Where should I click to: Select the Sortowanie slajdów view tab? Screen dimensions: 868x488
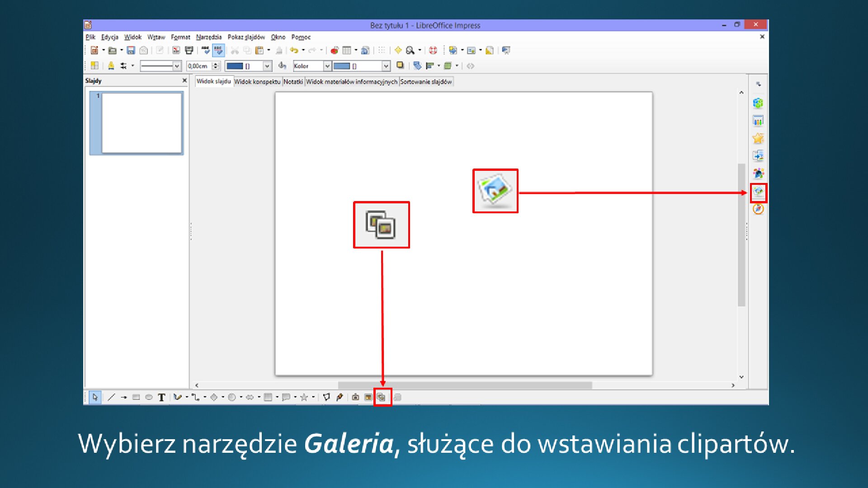pos(425,82)
